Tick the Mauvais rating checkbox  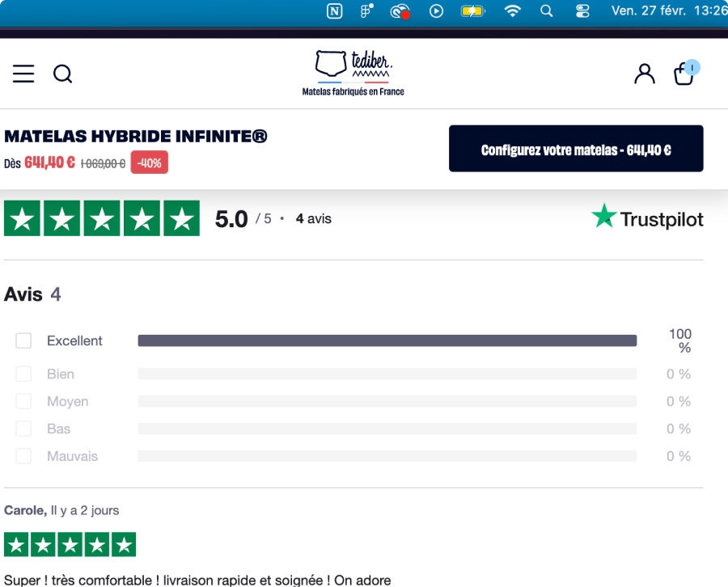point(23,456)
